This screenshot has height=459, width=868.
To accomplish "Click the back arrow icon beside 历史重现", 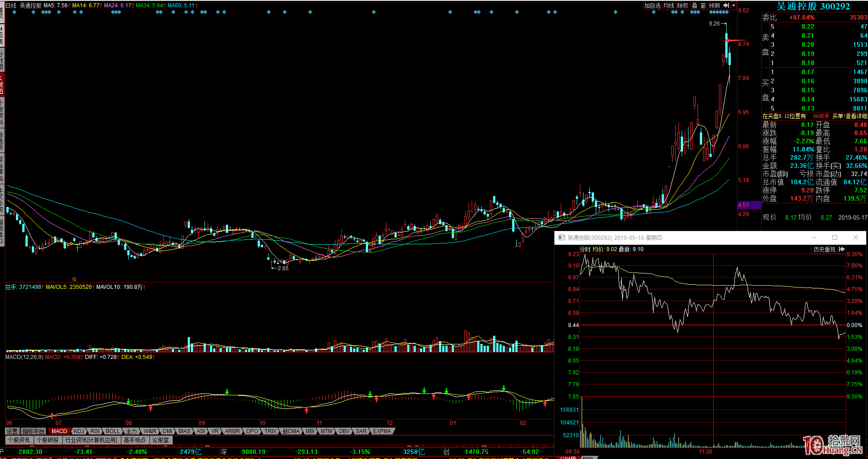I will pos(842,249).
